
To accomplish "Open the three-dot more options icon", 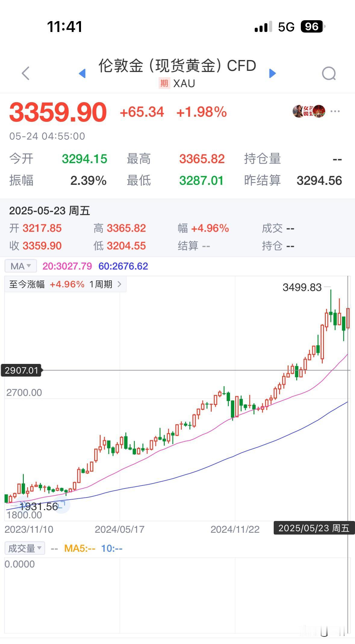I will coord(335,111).
